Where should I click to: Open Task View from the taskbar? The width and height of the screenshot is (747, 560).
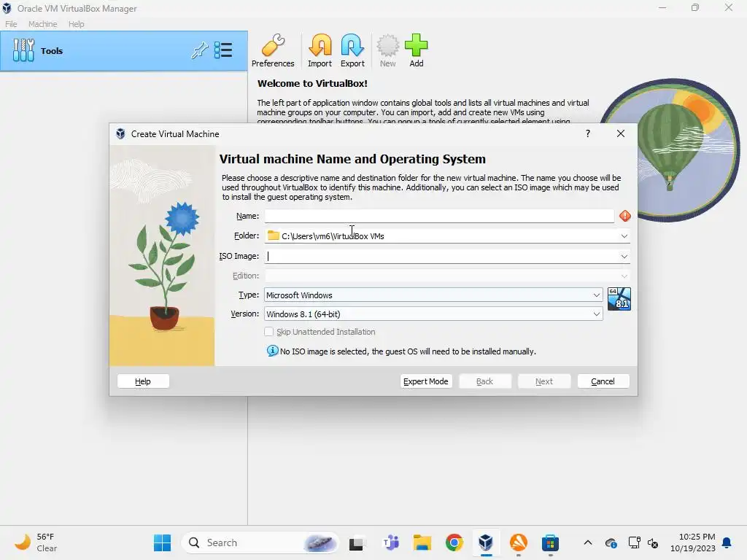point(356,542)
